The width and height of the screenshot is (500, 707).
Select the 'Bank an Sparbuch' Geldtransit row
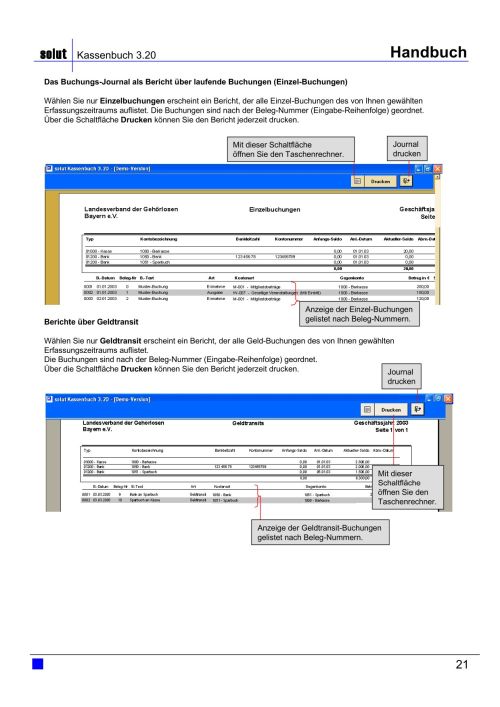225,495
